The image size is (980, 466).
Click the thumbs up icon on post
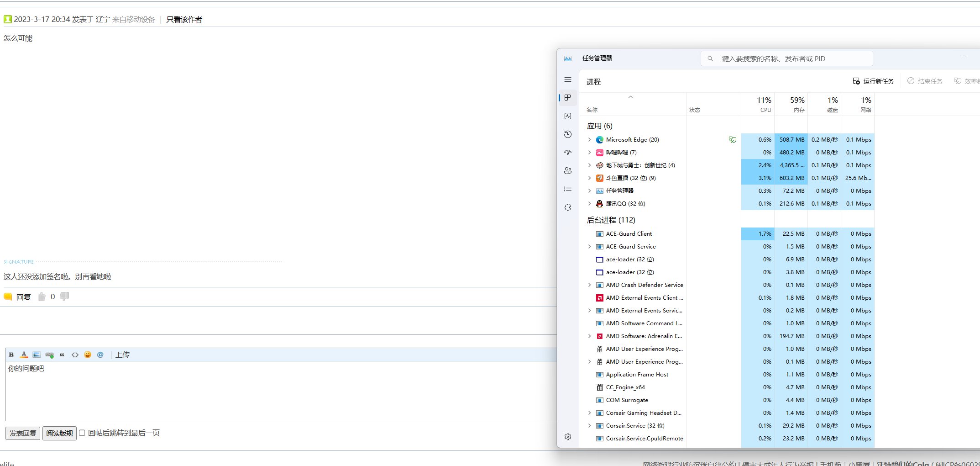point(42,297)
